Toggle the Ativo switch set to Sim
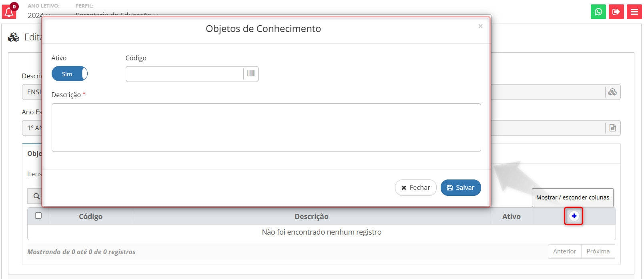The image size is (644, 279). click(70, 74)
